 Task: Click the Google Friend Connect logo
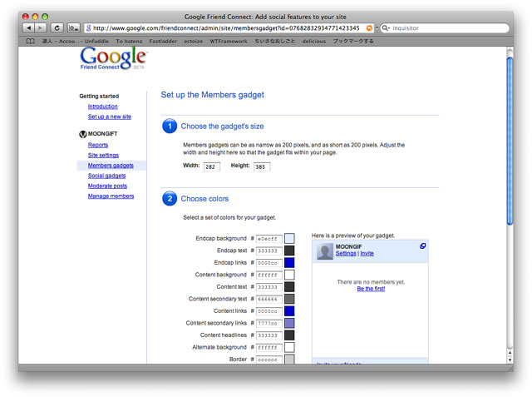pyautogui.click(x=113, y=58)
